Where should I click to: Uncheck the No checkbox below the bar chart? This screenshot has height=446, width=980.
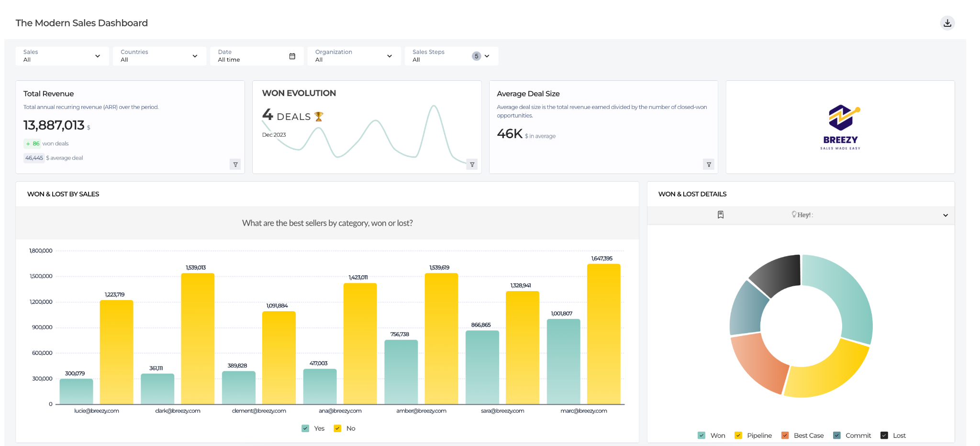pyautogui.click(x=338, y=428)
